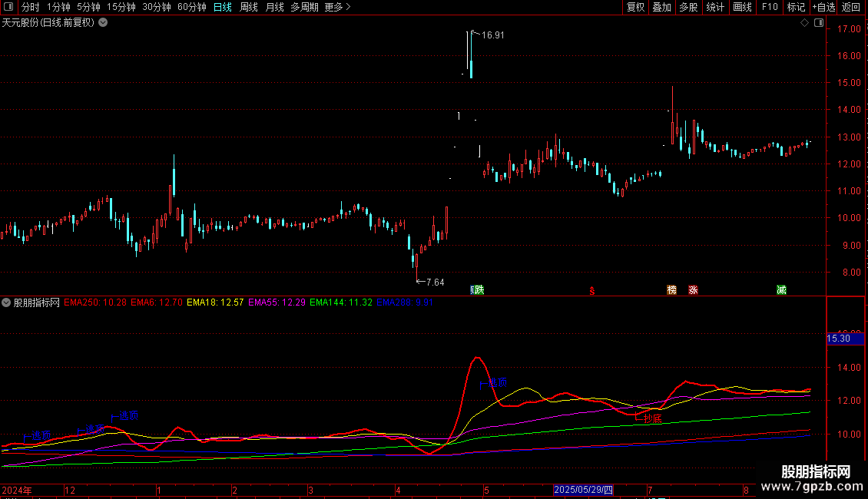Select the 60分钟 period tab

coord(192,7)
